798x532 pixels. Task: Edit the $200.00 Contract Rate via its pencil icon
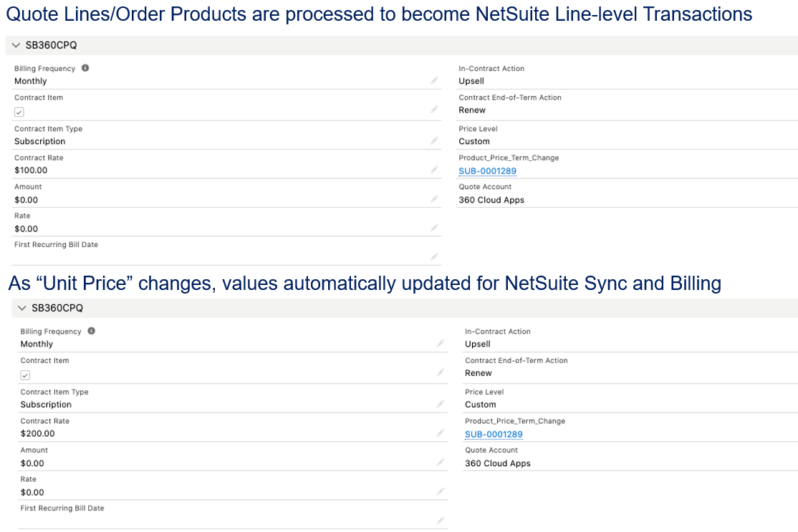(441, 433)
